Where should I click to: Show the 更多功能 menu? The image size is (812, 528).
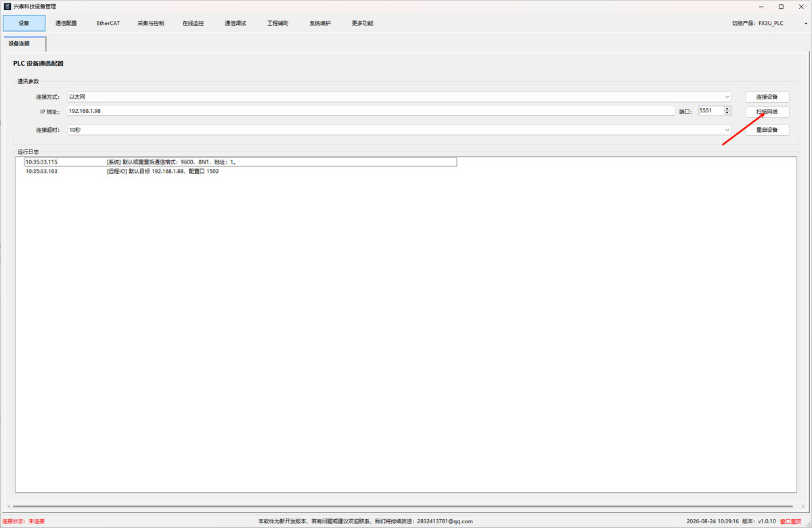(362, 23)
